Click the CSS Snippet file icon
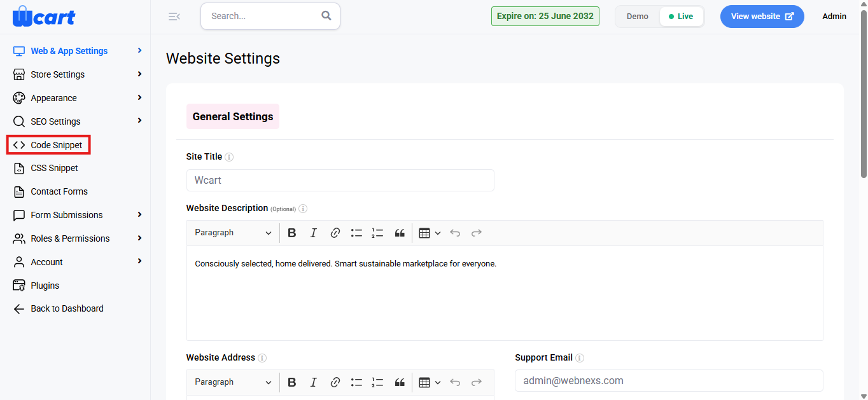Image resolution: width=868 pixels, height=400 pixels. [19, 168]
